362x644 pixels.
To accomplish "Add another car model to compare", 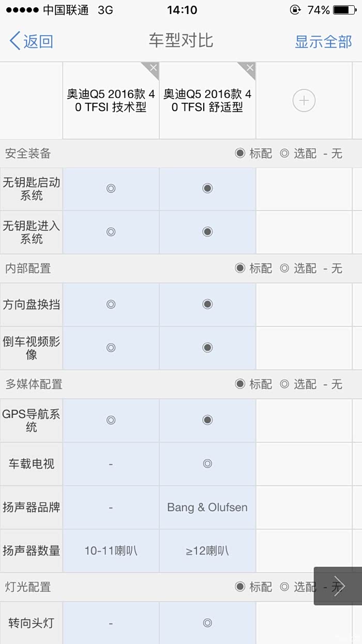I will [x=304, y=100].
